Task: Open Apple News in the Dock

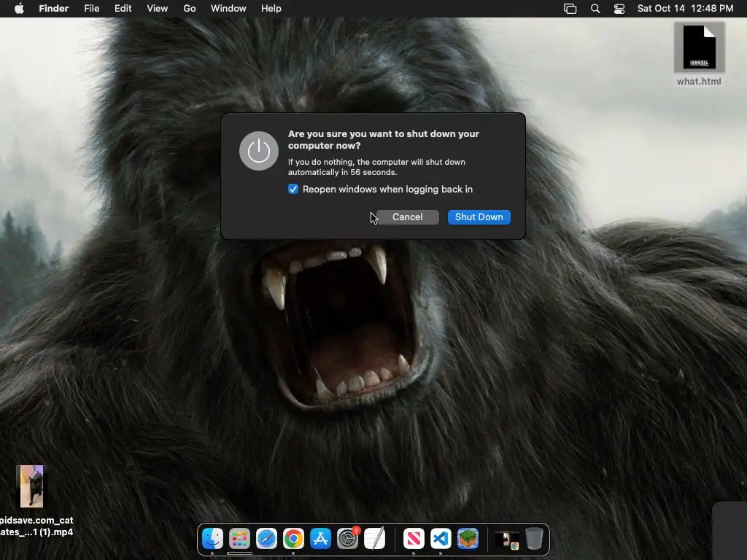Action: click(x=414, y=539)
